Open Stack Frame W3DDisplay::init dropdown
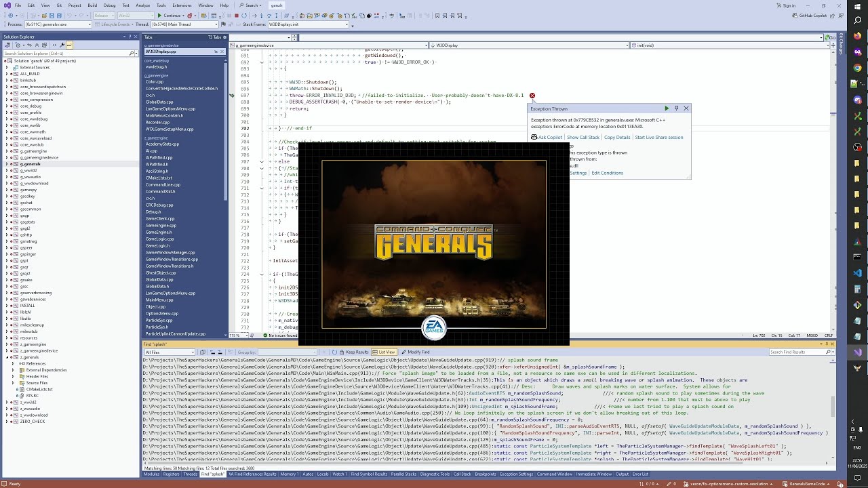Image resolution: width=868 pixels, height=488 pixels. pyautogui.click(x=346, y=24)
